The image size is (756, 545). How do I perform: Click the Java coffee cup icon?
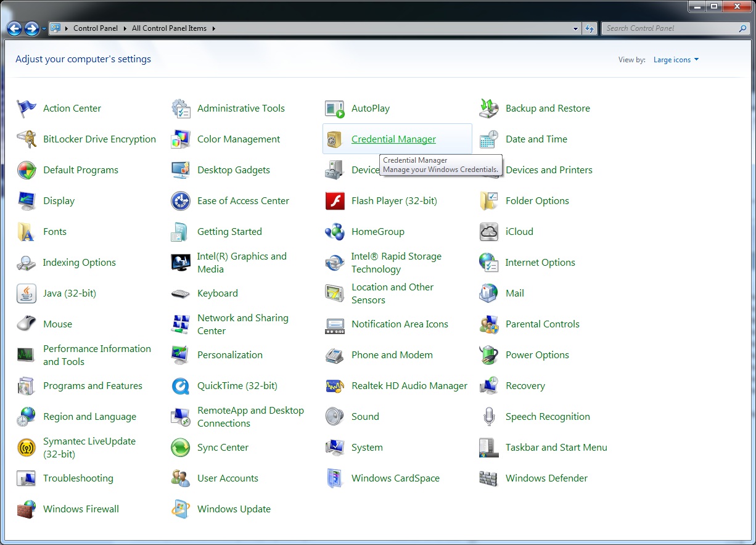pyautogui.click(x=26, y=293)
